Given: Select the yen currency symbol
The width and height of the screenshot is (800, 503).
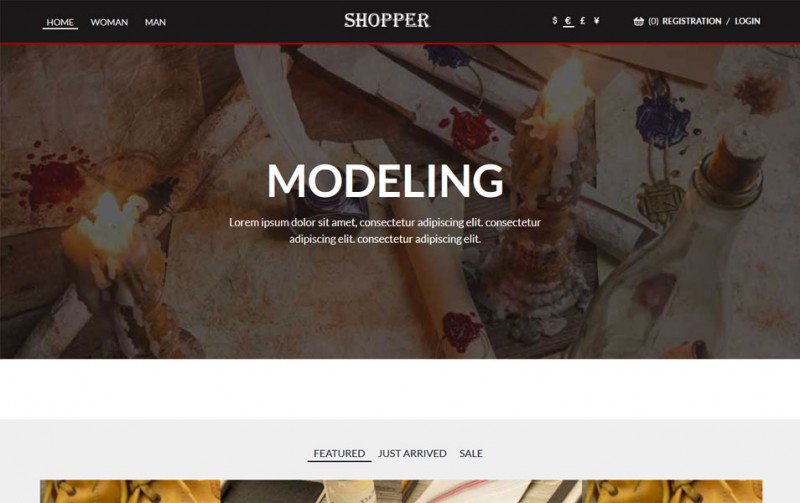Looking at the screenshot, I should click(x=596, y=21).
